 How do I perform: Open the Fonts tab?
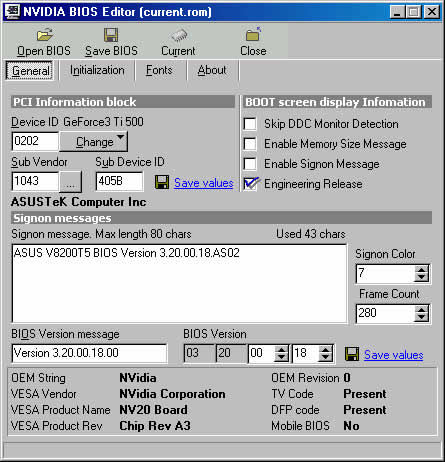point(159,70)
